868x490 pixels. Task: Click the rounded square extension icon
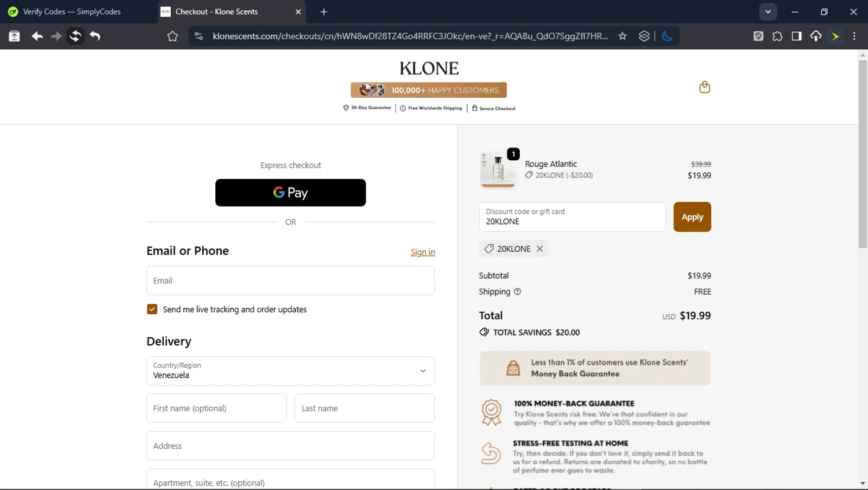tap(758, 36)
